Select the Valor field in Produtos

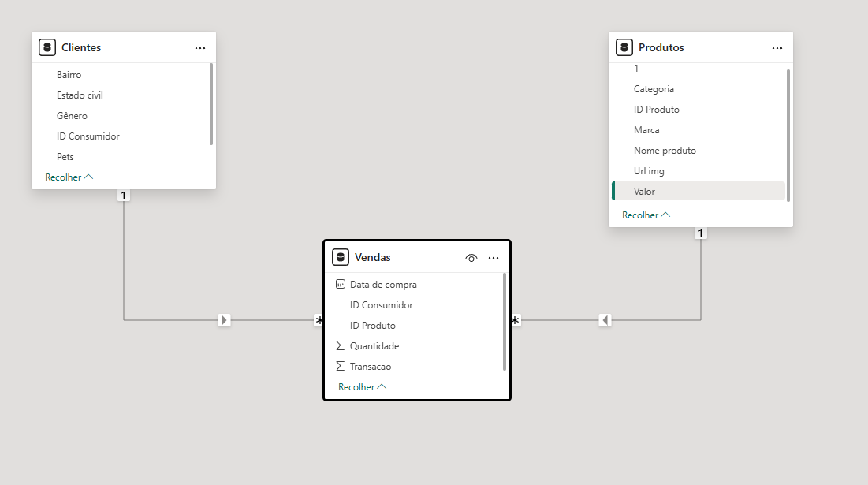pos(644,192)
